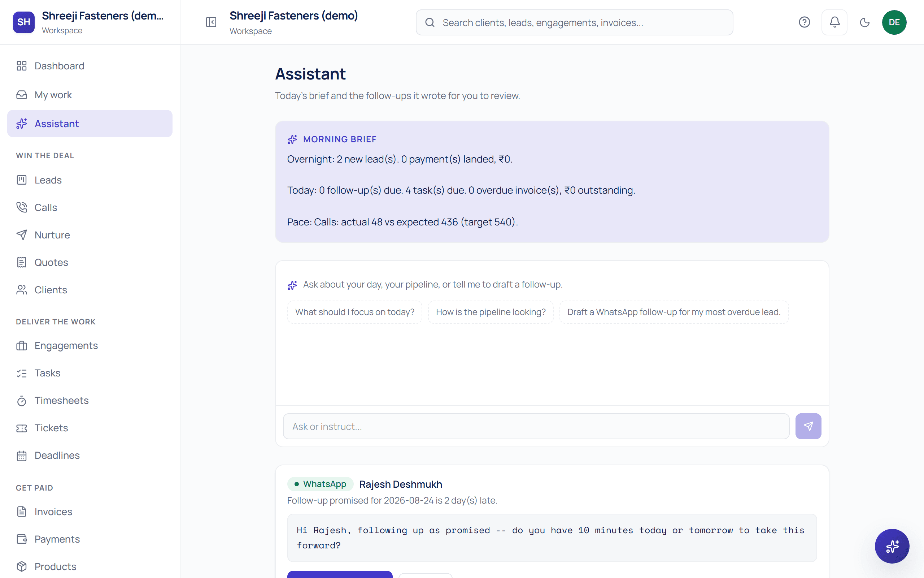Click the Tasks checklist icon
This screenshot has width=924, height=578.
(x=22, y=373)
